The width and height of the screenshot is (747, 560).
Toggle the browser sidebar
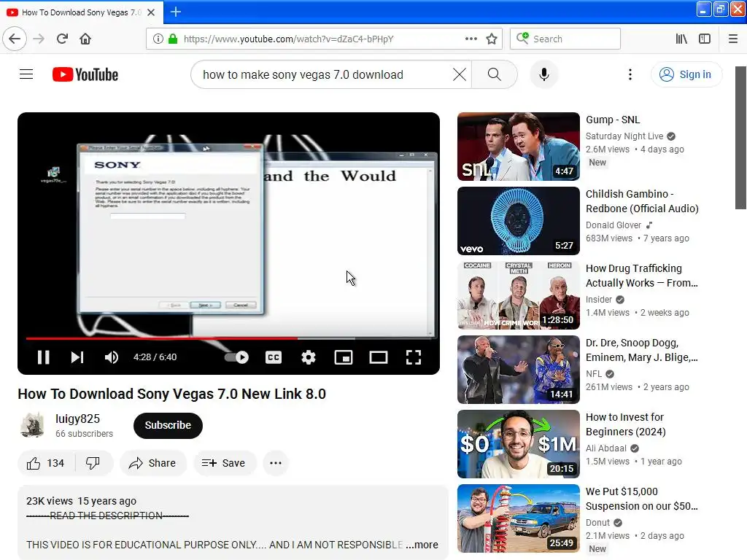point(705,39)
